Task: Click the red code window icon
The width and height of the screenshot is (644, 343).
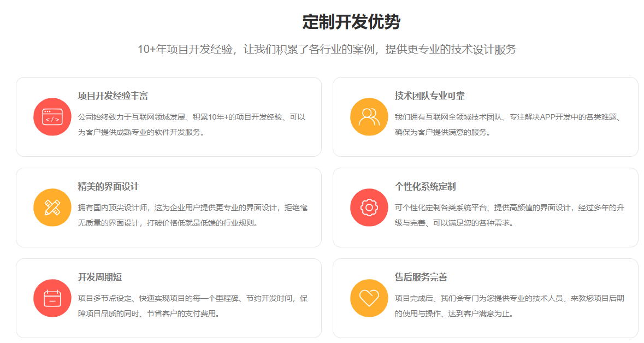Action: coord(52,117)
